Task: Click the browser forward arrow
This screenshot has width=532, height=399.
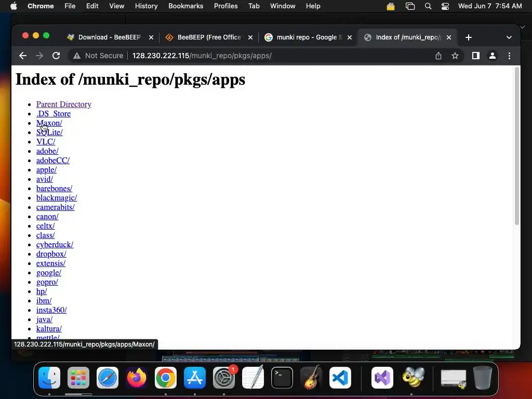Action: 39,56
